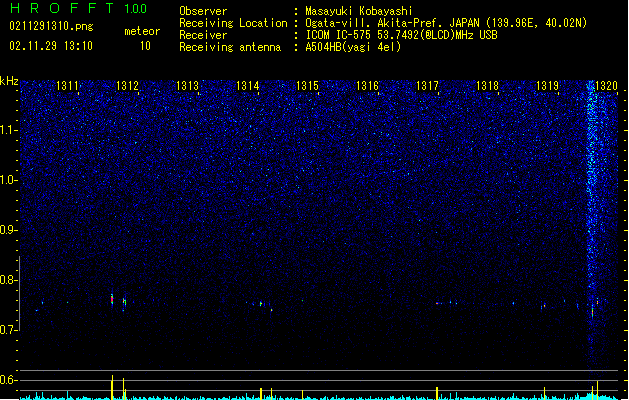Click the ICOM IC-575 receiver text
This screenshot has width=629, height=400.
coord(401,35)
